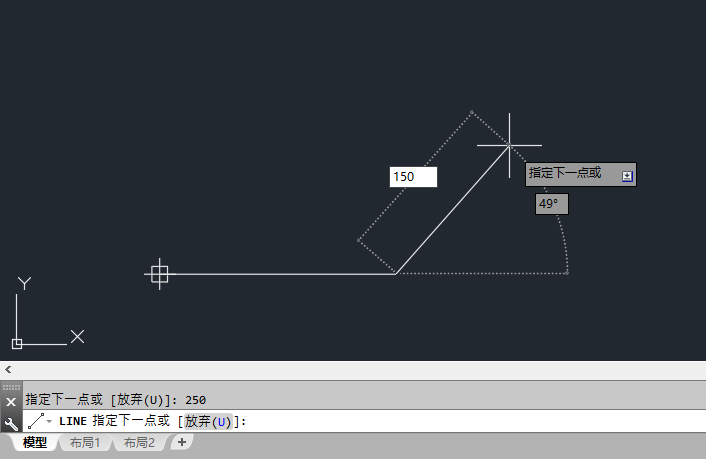Choose the 放弃(U) undo option in command line

tap(208, 422)
